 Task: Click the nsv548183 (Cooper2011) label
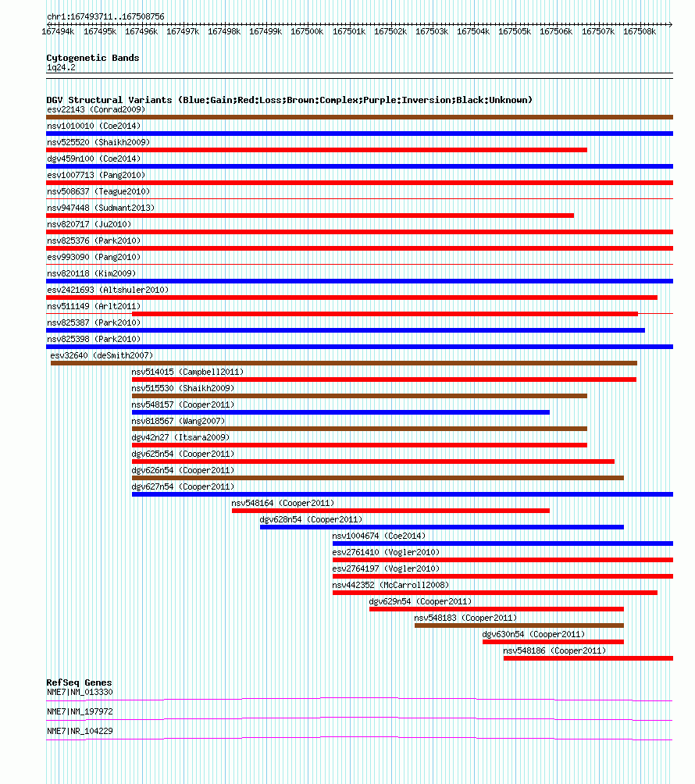click(x=465, y=618)
